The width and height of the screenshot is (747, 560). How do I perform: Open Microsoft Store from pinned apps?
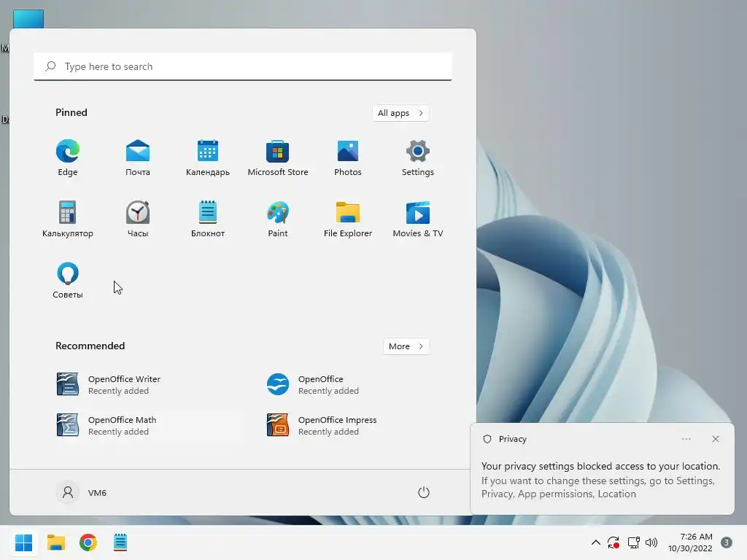(x=278, y=158)
